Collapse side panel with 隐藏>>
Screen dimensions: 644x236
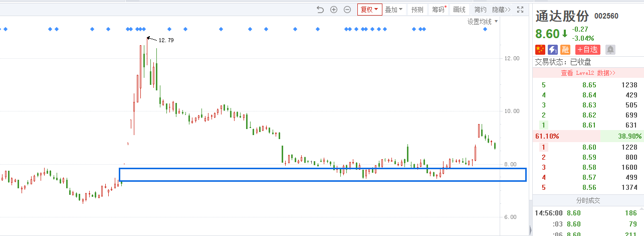501,10
